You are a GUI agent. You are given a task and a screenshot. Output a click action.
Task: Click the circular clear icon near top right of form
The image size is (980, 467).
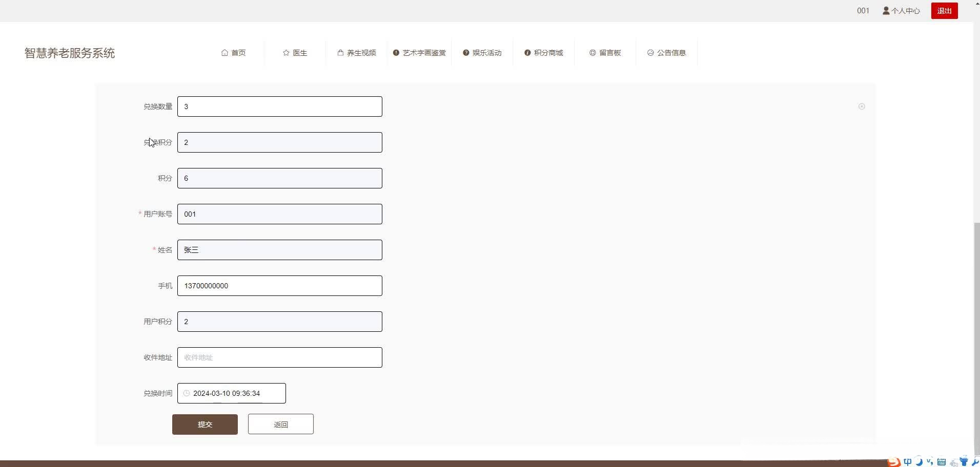pos(862,106)
